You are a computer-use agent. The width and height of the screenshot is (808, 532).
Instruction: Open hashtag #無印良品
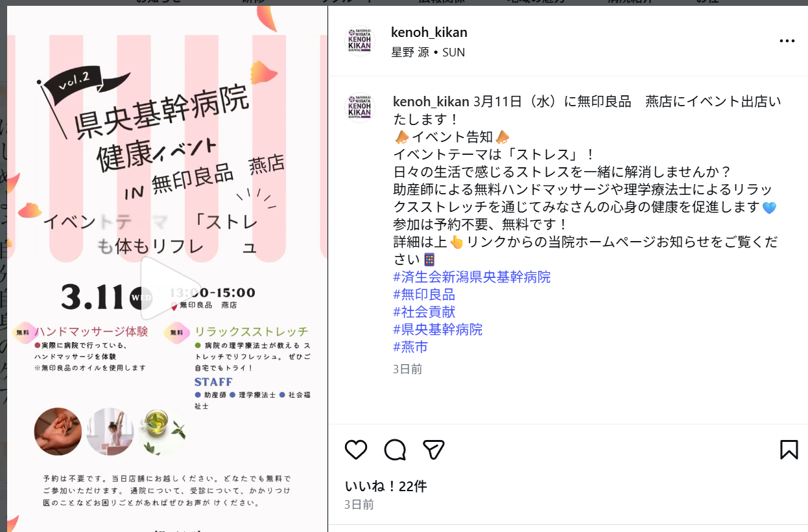(424, 295)
